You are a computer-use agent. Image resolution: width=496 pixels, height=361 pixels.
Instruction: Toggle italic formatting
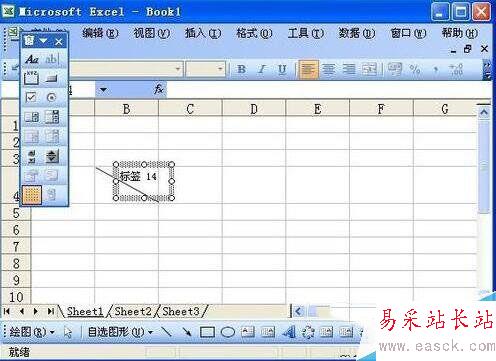pyautogui.click(x=262, y=69)
